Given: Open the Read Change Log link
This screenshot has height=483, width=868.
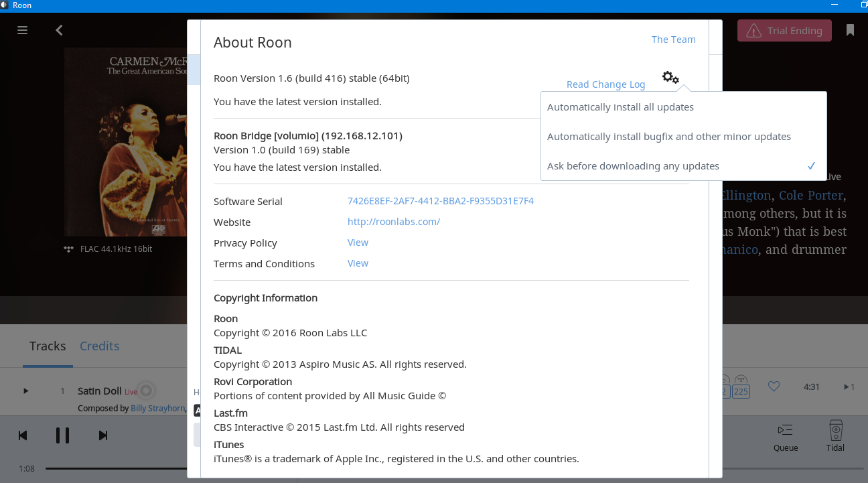Looking at the screenshot, I should click(x=605, y=84).
